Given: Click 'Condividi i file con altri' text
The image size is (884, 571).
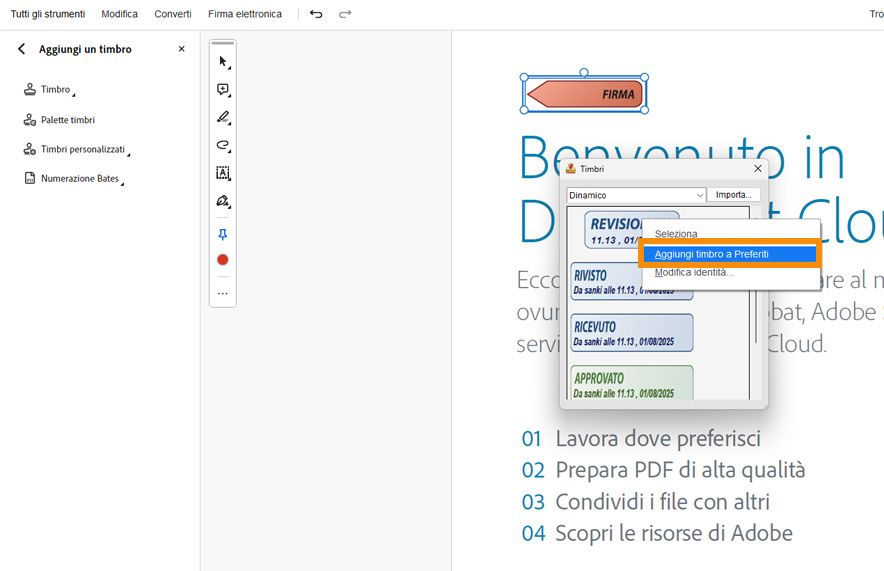Looking at the screenshot, I should tap(662, 502).
